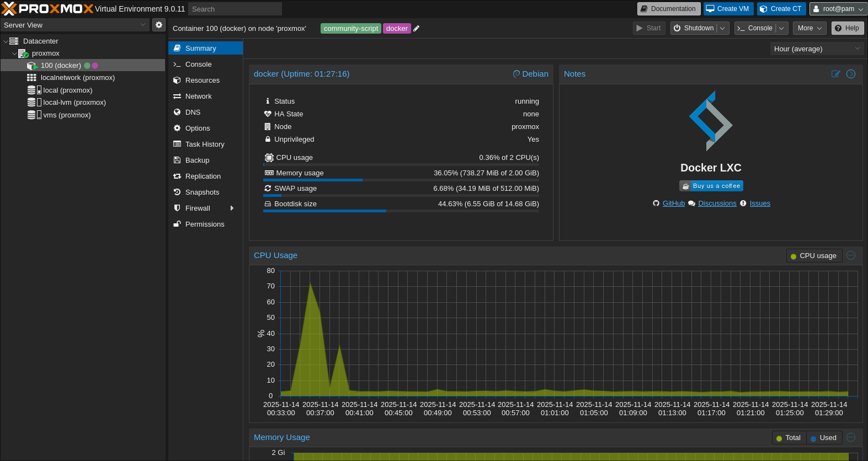This screenshot has height=461, width=868.
Task: Toggle Total series in memory legend
Action: [789, 438]
